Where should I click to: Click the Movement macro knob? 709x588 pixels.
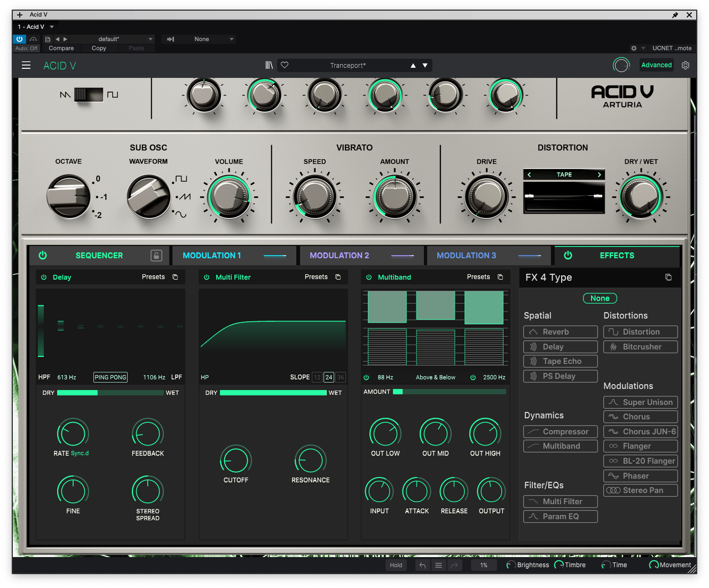[x=653, y=565]
